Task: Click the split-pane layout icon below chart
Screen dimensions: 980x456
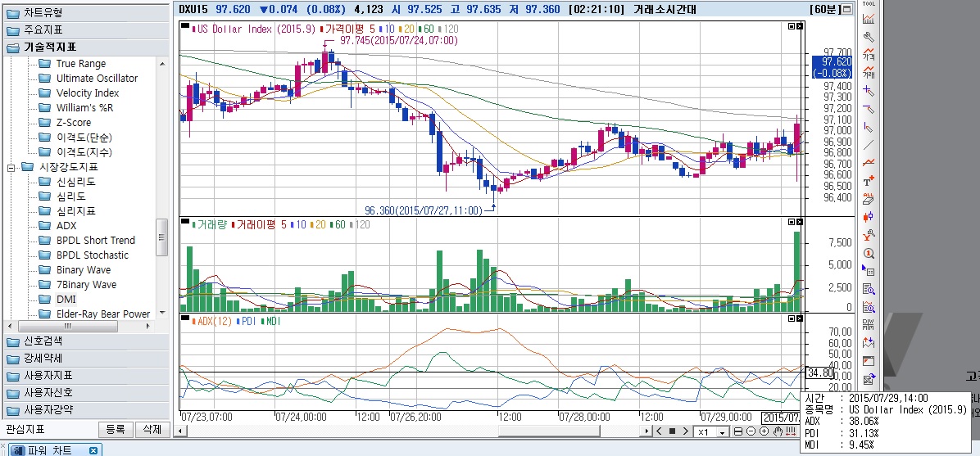Action: [x=738, y=431]
